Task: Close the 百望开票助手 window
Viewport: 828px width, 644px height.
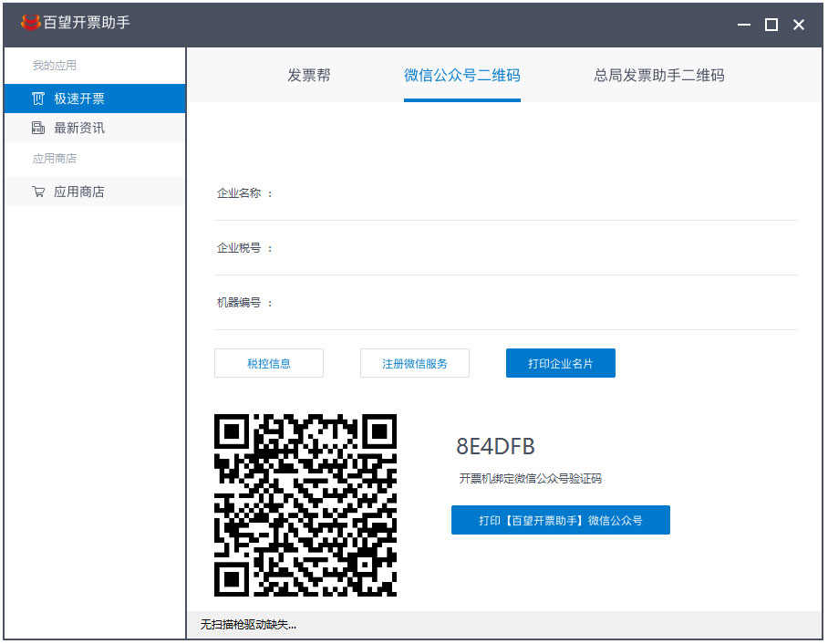Action: pos(799,25)
